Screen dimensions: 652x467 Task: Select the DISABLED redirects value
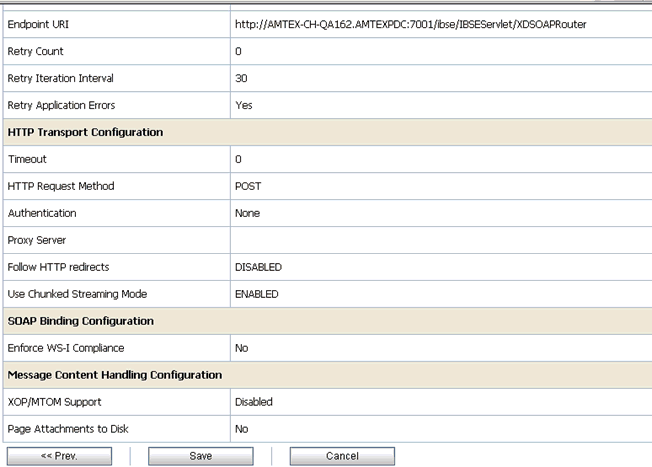click(258, 267)
